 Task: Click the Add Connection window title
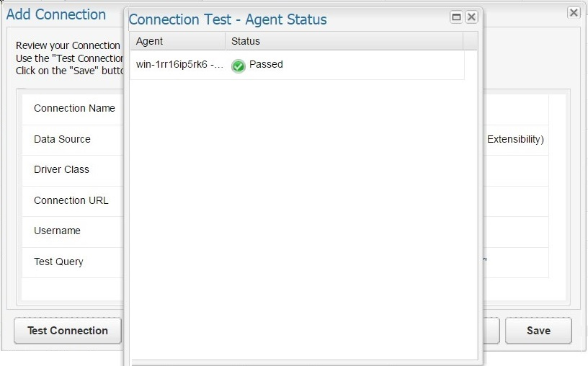tap(56, 14)
